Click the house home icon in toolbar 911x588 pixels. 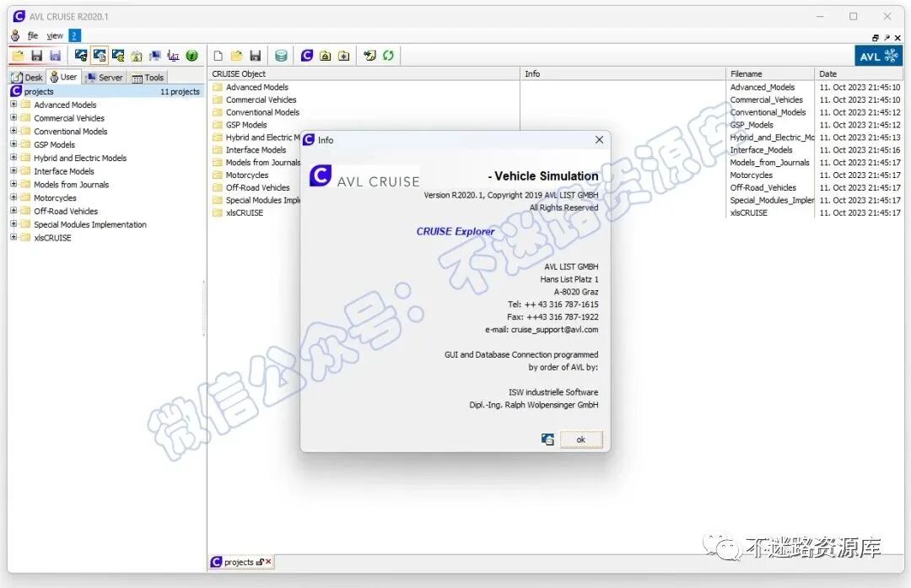pos(137,56)
